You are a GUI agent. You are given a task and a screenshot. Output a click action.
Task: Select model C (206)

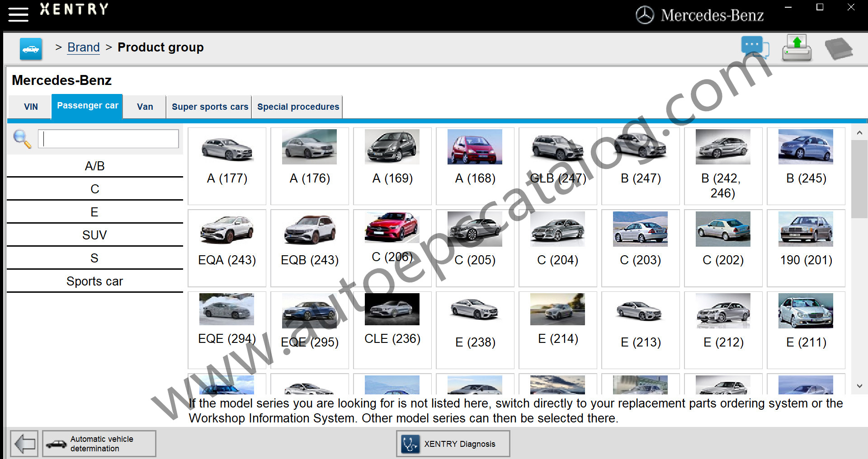(x=392, y=248)
